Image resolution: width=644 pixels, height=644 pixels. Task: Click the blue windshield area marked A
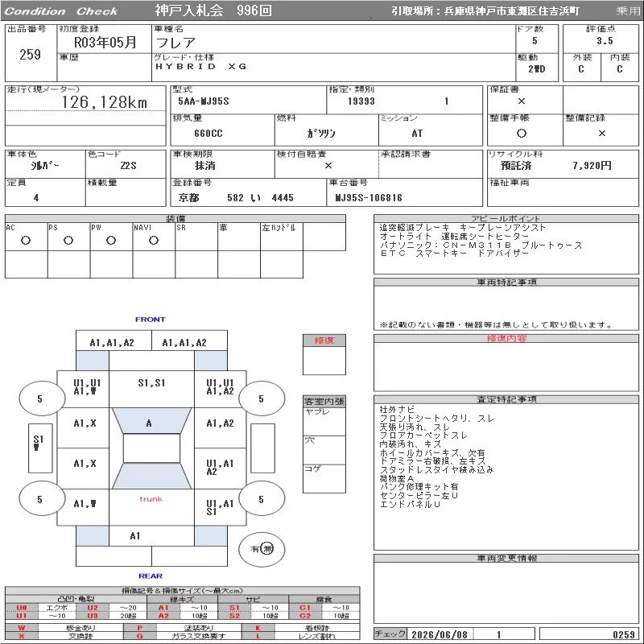pyautogui.click(x=151, y=420)
